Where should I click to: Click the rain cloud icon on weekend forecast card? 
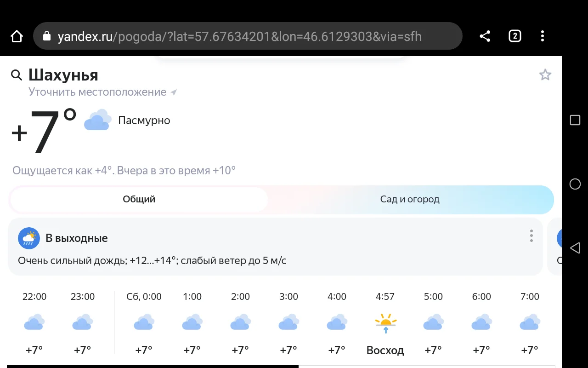coord(29,238)
